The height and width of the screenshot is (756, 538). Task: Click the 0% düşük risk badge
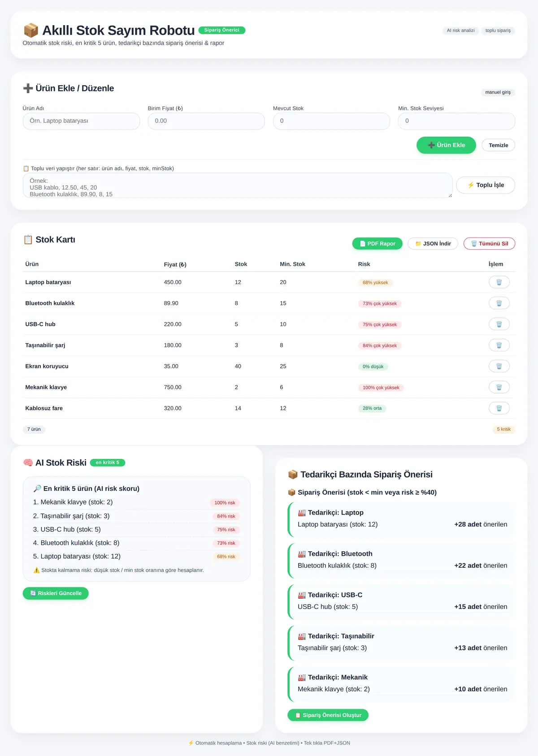[373, 367]
